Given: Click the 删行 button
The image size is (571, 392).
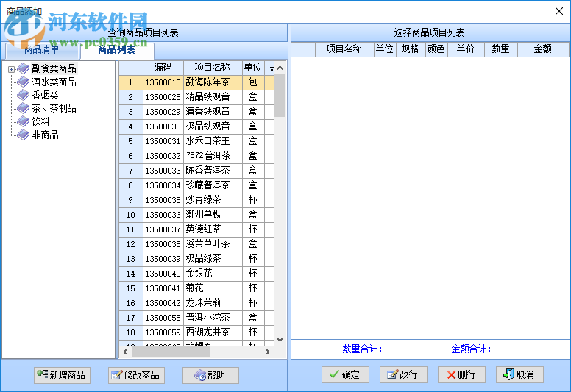Looking at the screenshot, I should coord(461,374).
